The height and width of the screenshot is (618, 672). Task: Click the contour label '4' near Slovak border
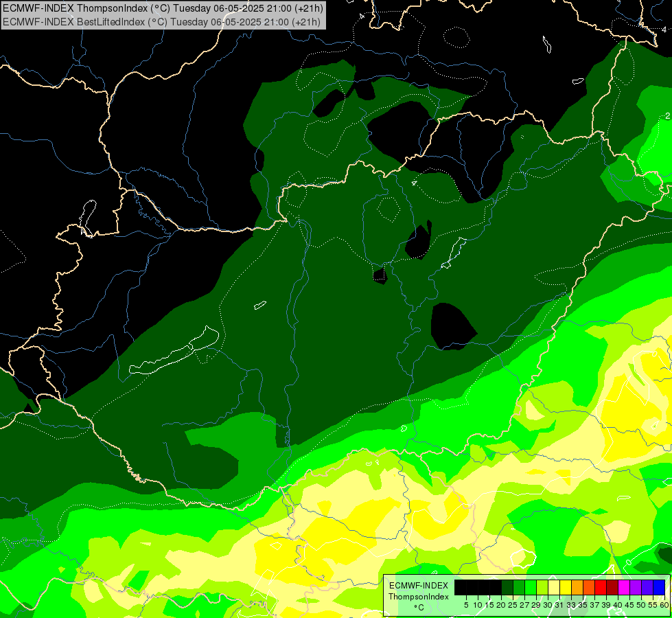coord(414,183)
